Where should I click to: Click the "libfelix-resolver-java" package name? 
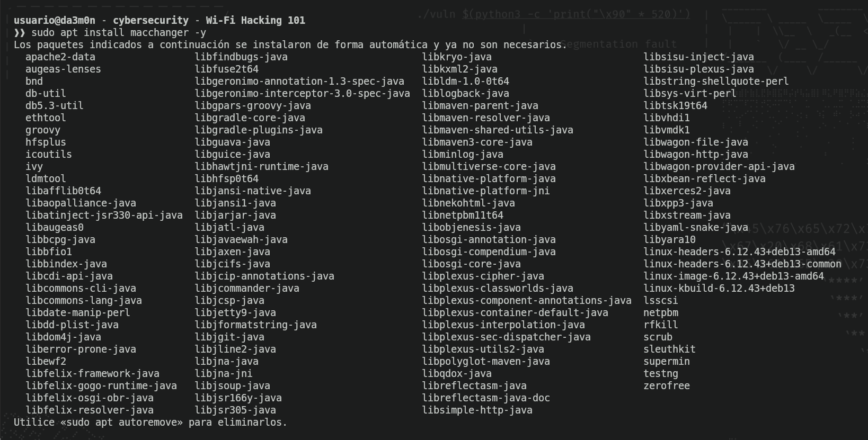pos(90,410)
